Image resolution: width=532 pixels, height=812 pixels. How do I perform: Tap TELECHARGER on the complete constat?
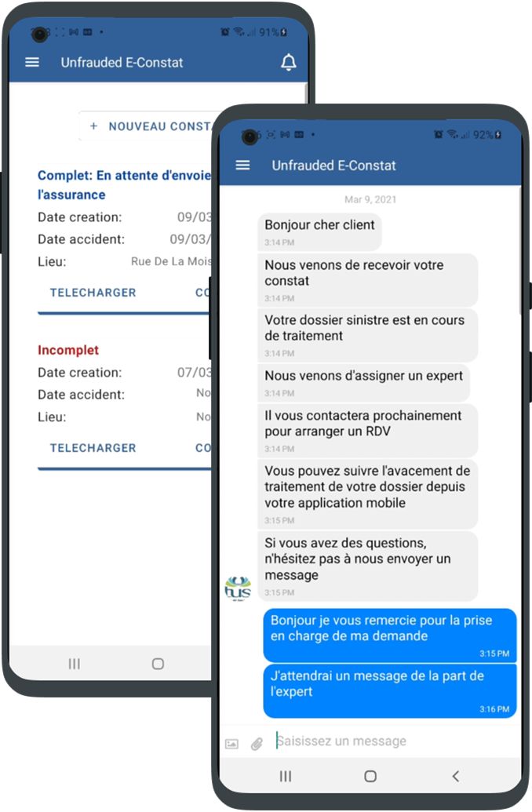pyautogui.click(x=93, y=293)
